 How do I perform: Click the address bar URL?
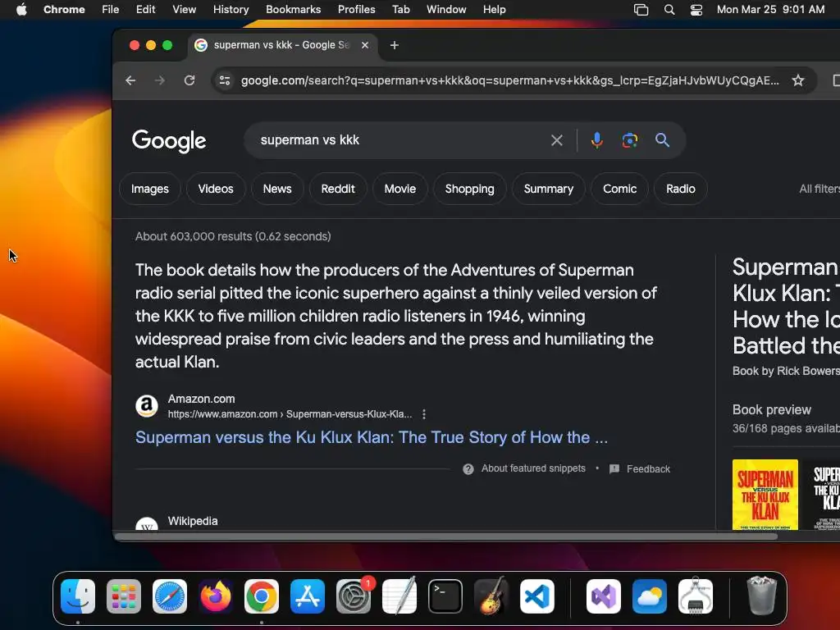(x=510, y=80)
